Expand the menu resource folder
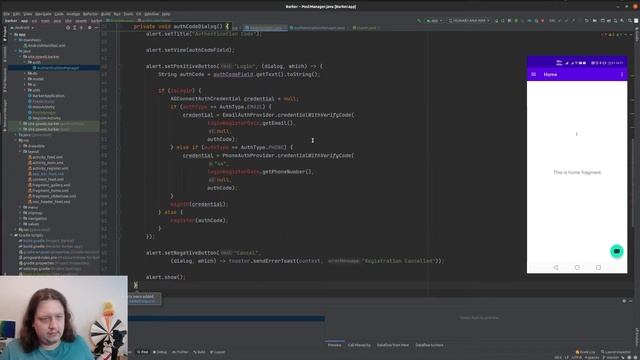This screenshot has width=640, height=360. click(x=21, y=207)
